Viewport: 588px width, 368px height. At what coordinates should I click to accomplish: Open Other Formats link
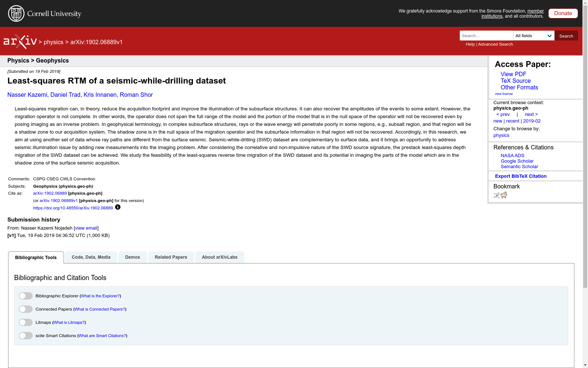(x=519, y=87)
